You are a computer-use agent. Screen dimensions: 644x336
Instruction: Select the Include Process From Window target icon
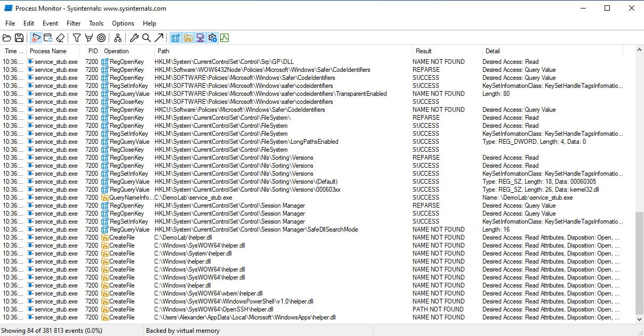[x=101, y=38]
